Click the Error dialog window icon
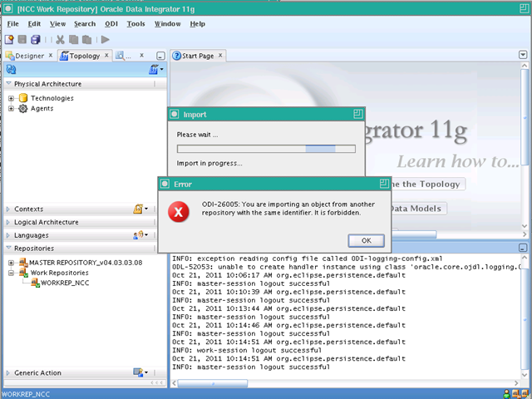This screenshot has width=532, height=399. [165, 184]
